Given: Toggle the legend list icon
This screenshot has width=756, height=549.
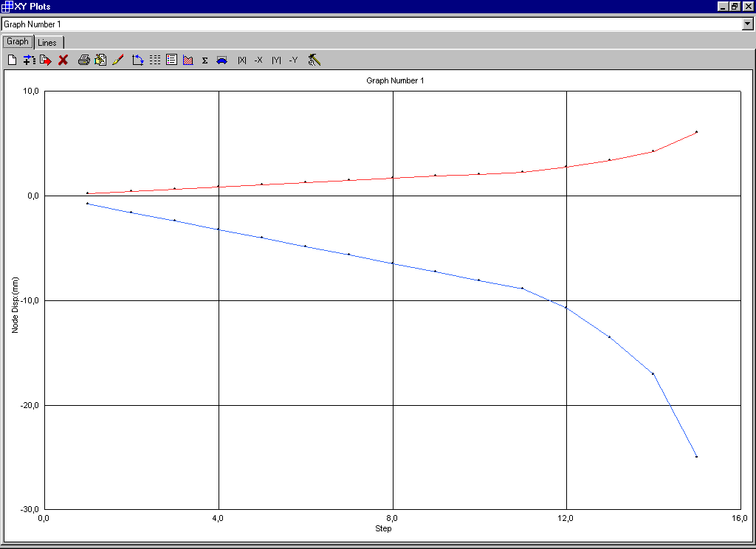Looking at the screenshot, I should 171,60.
